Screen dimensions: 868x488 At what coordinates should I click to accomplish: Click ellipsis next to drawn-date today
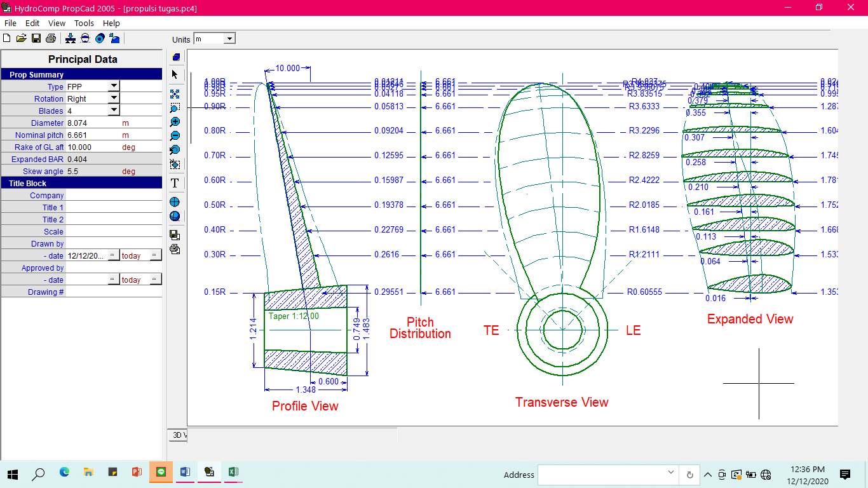pyautogui.click(x=156, y=255)
